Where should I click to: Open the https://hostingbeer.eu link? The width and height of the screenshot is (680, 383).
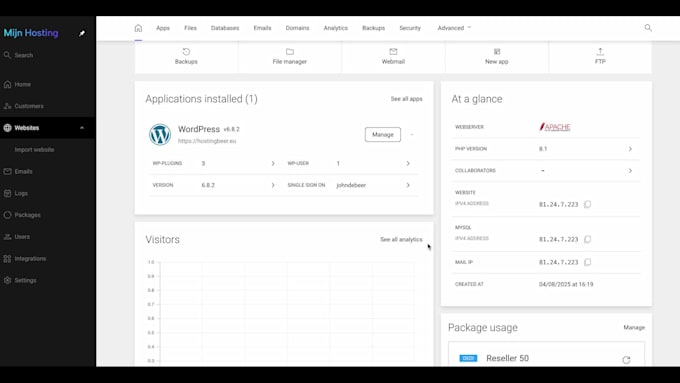(207, 141)
